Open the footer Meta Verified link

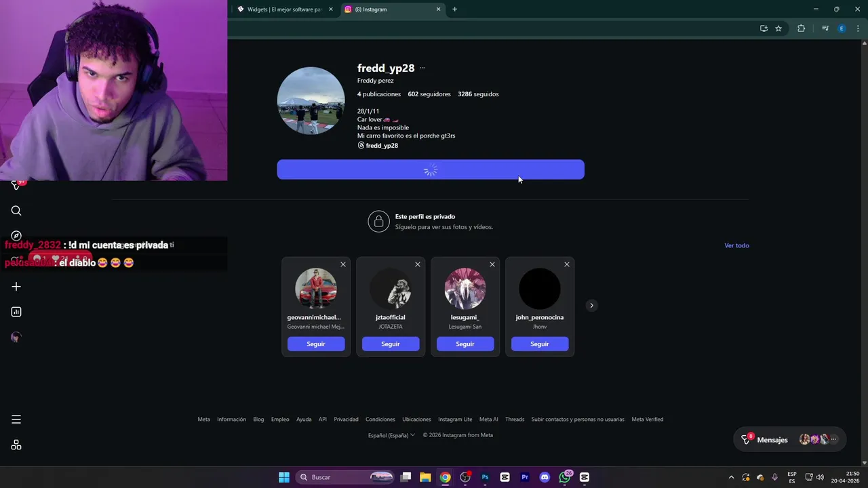648,420
